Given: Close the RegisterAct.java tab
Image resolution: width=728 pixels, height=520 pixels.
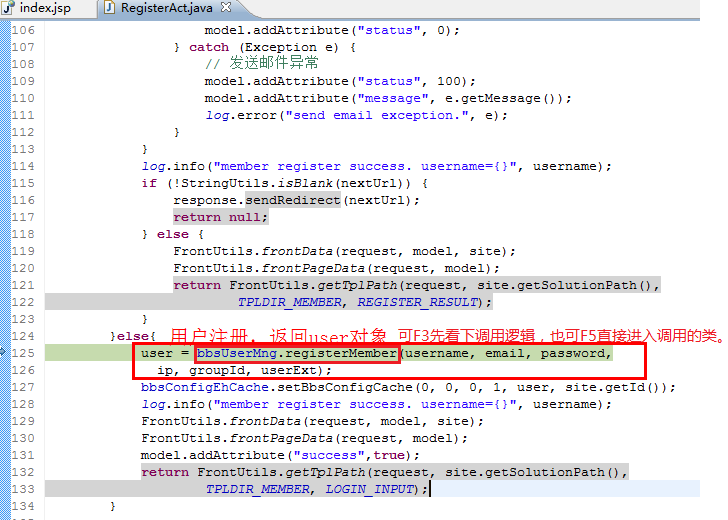Looking at the screenshot, I should click(x=226, y=7).
